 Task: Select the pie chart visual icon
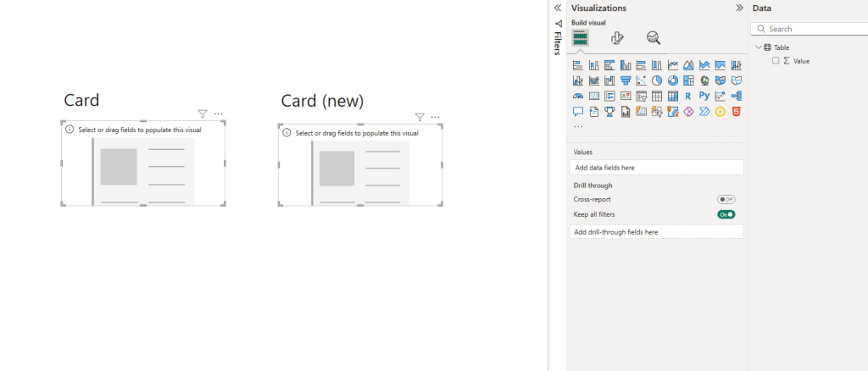point(657,80)
